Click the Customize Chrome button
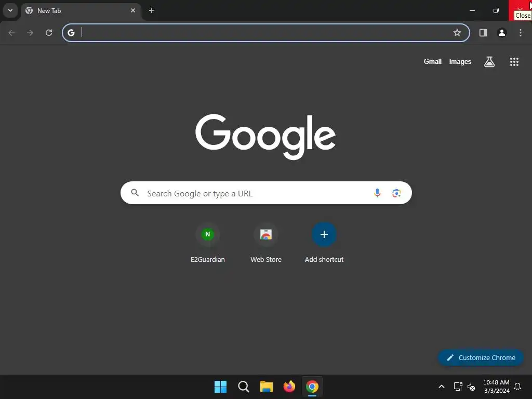 click(481, 357)
